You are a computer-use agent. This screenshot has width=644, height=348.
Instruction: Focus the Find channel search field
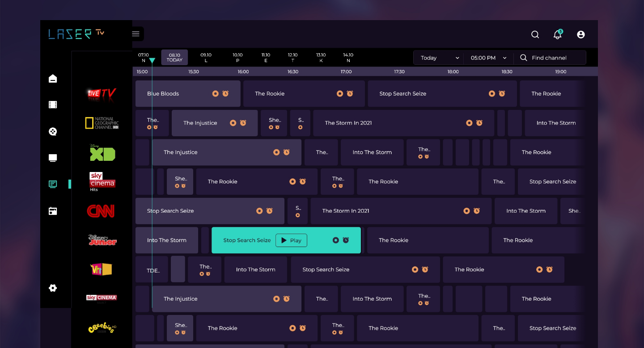click(x=550, y=58)
